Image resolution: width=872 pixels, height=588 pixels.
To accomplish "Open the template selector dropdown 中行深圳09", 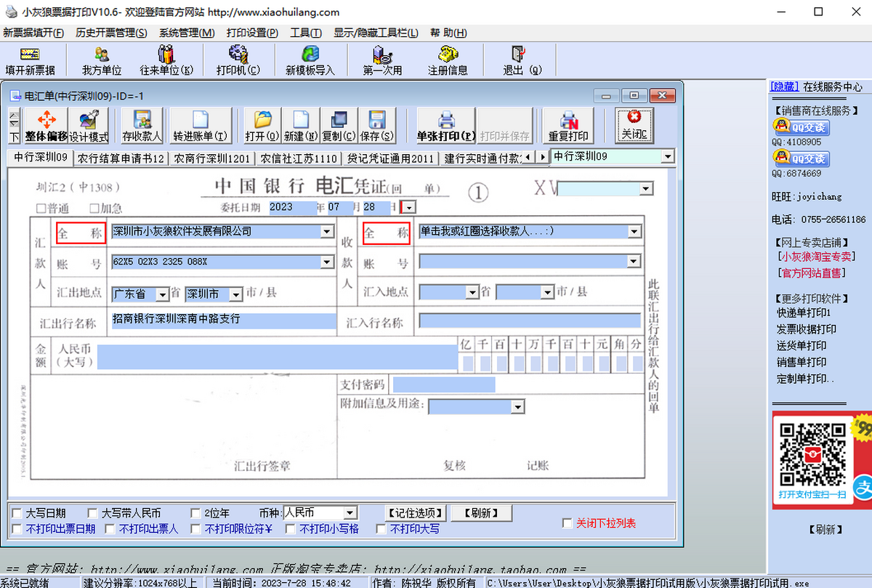I will coord(667,157).
